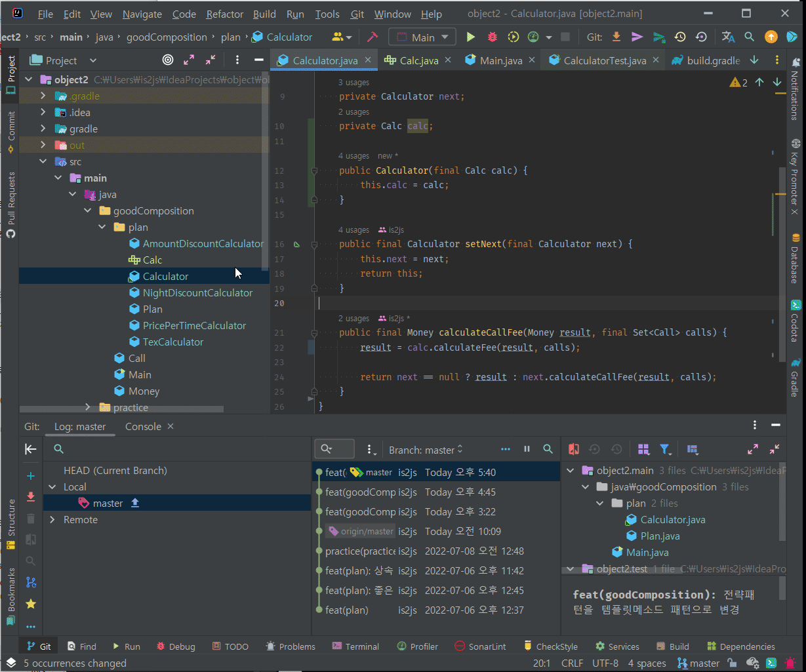Viewport: 806px width, 672px height.
Task: Toggle the Structure tool window button
Action: [10, 524]
